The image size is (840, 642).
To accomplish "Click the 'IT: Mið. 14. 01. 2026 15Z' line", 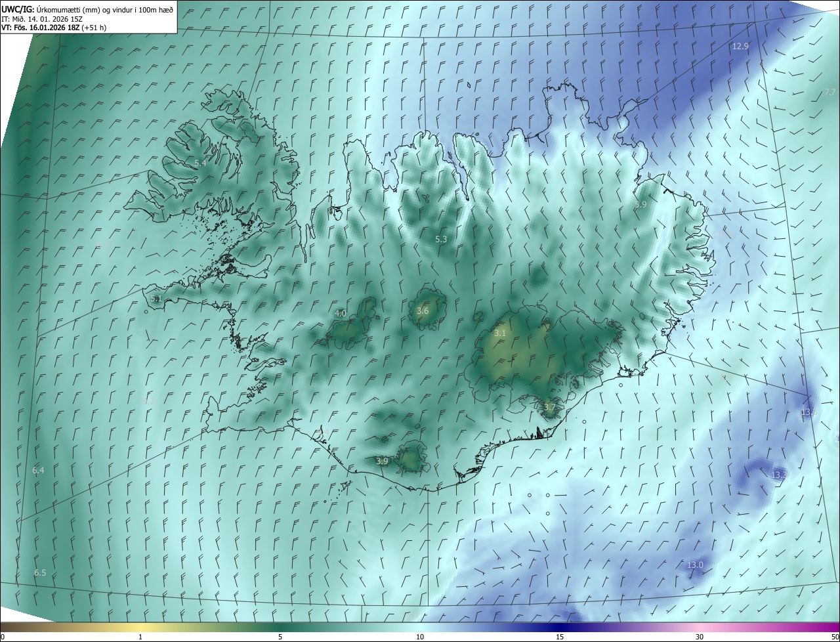I will coord(41,18).
